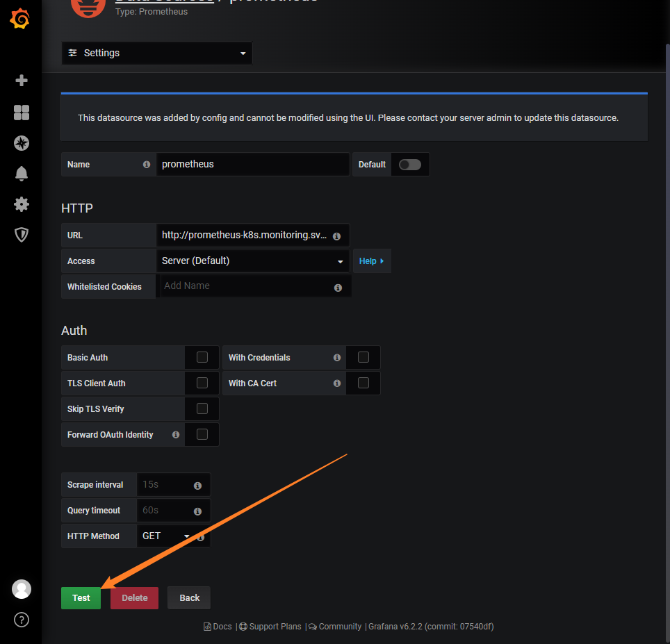670x644 pixels.
Task: Expand the Access Server (Default) dropdown
Action: click(253, 261)
